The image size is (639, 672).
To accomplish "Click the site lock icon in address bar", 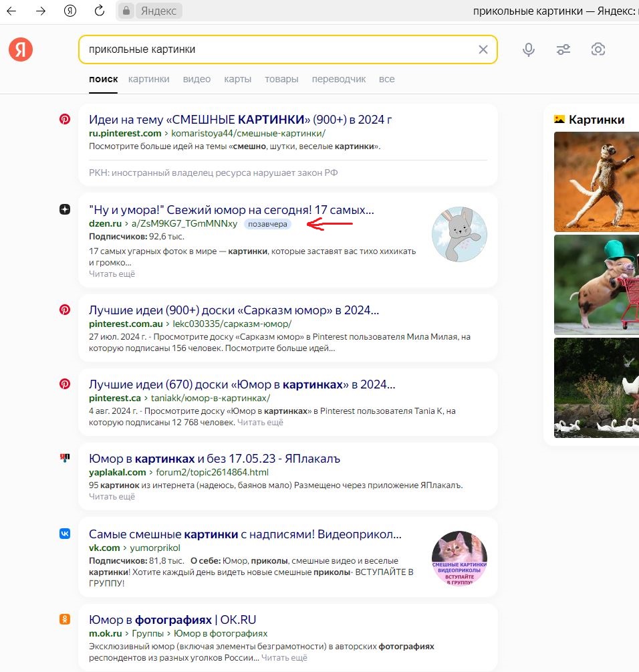I will 125,11.
